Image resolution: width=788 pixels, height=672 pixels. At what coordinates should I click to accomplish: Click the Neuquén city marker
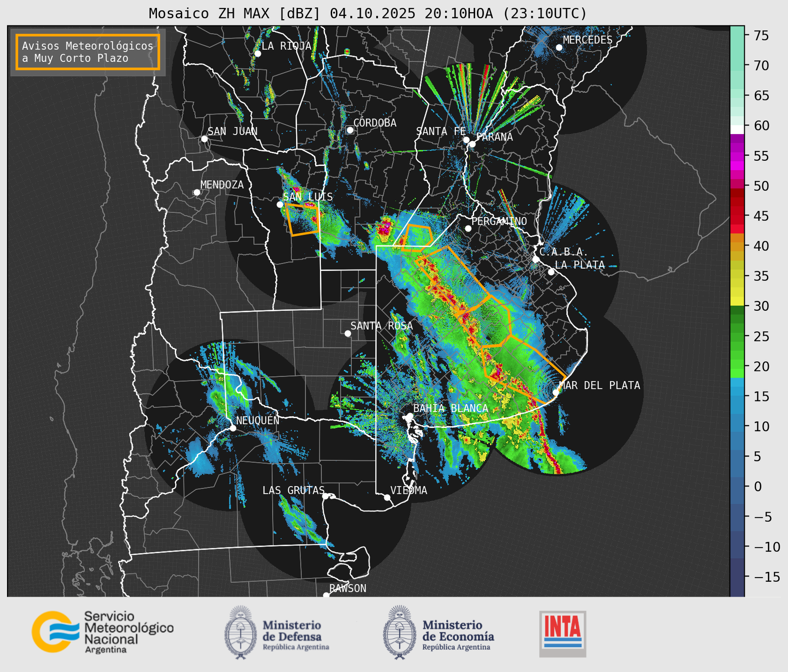point(233,428)
